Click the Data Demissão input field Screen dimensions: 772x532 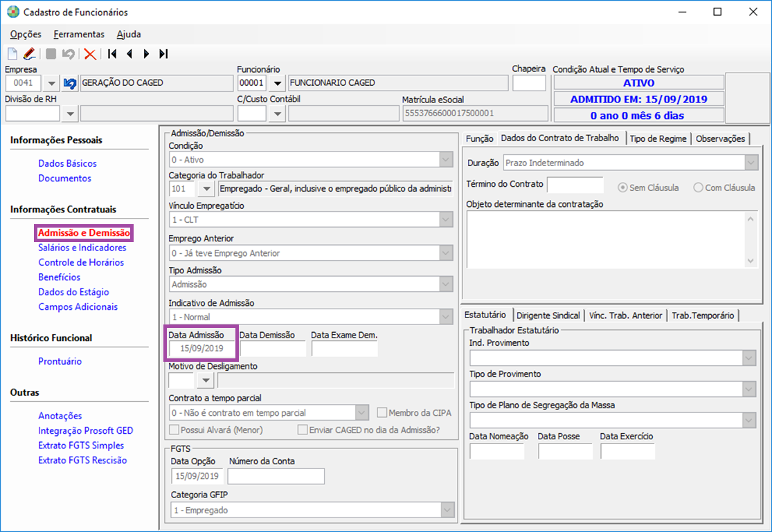point(273,349)
